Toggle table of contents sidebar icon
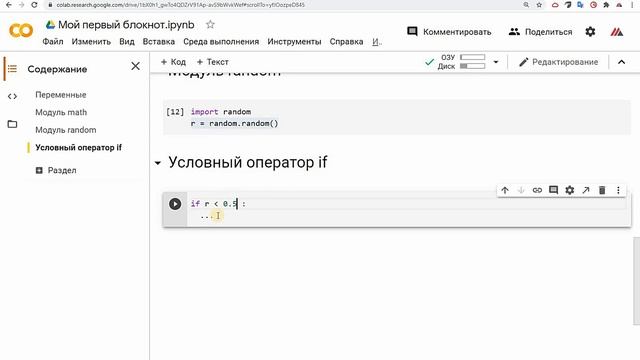 point(12,69)
